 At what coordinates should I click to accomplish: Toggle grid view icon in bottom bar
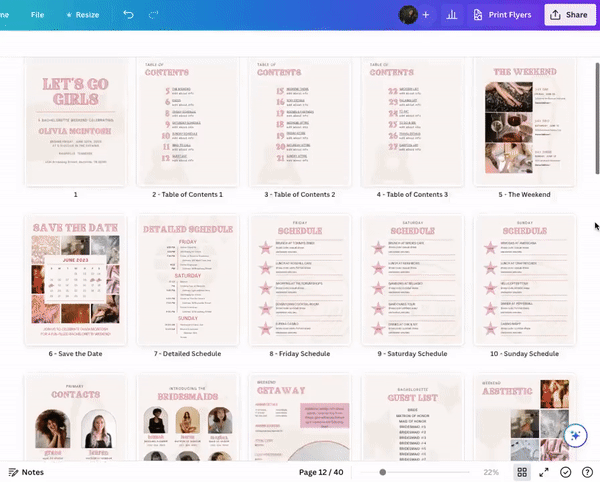pyautogui.click(x=522, y=472)
